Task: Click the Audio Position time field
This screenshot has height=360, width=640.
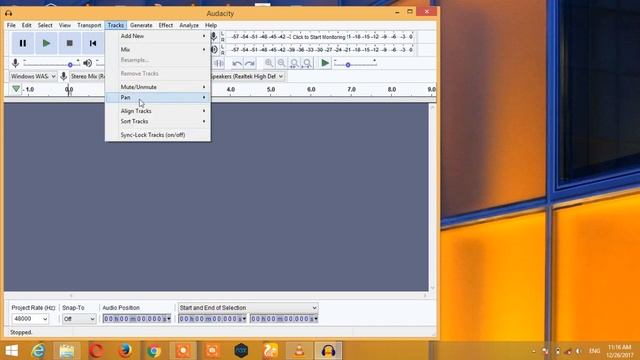Action: tap(137, 319)
